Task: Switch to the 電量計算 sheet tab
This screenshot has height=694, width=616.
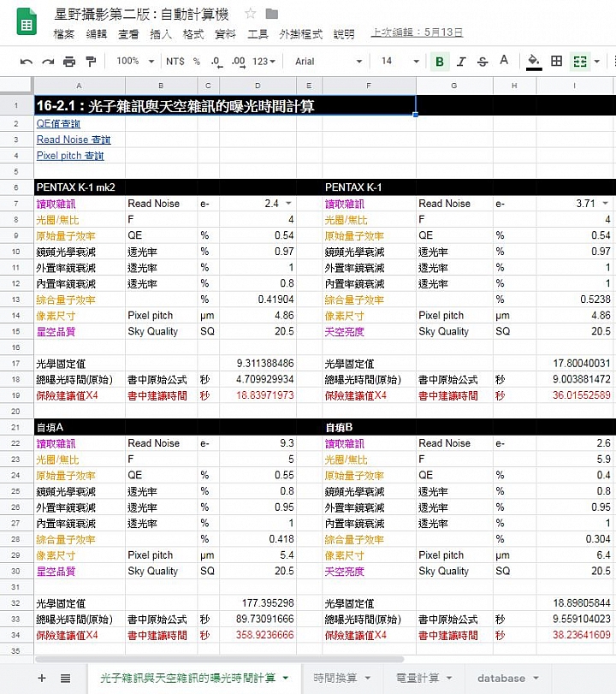Action: (x=418, y=678)
